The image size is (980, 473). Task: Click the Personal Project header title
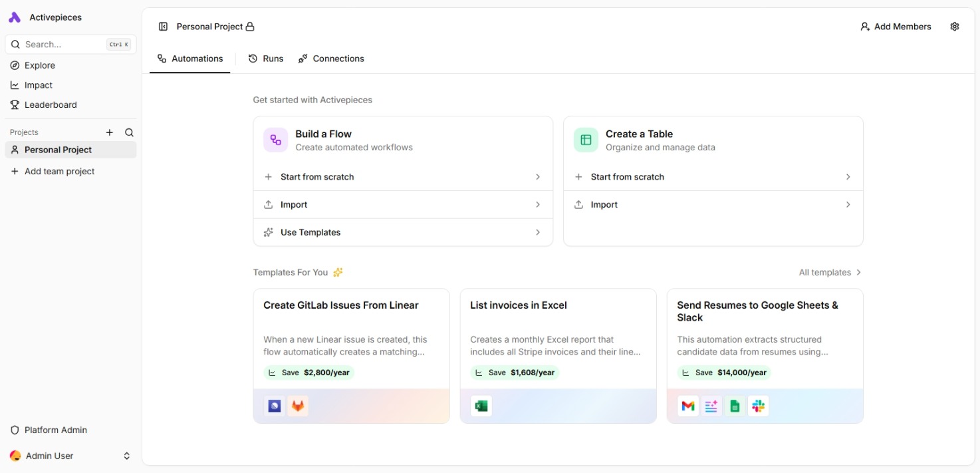(x=209, y=27)
